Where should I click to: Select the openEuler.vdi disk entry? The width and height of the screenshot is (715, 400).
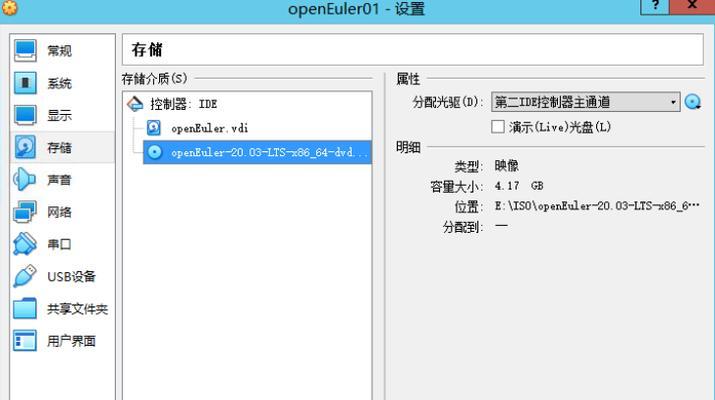coord(210,128)
